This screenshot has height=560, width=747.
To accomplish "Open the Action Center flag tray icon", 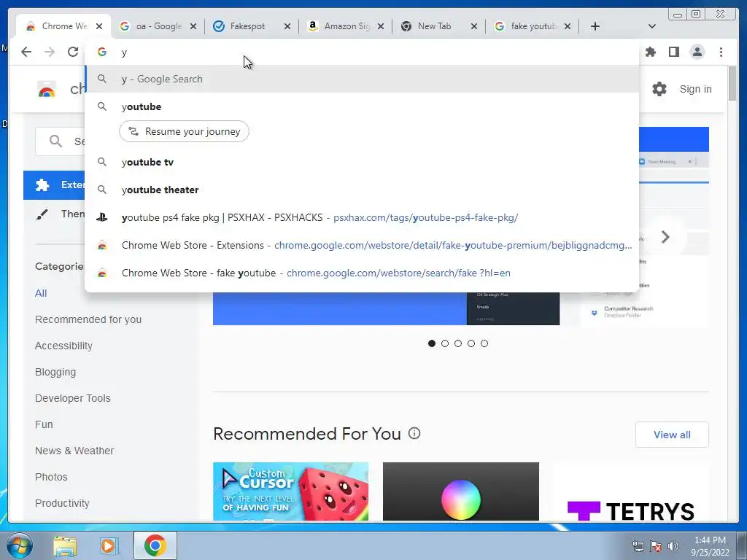I will 656,546.
